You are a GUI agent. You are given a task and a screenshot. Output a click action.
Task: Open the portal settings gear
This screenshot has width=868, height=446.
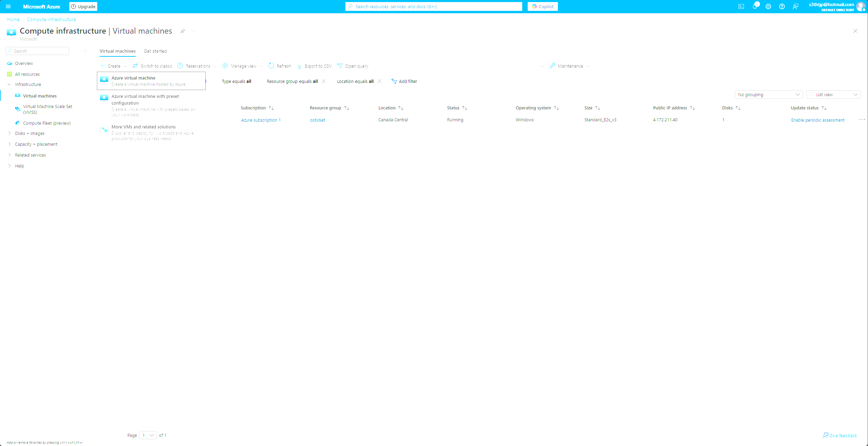(x=768, y=6)
